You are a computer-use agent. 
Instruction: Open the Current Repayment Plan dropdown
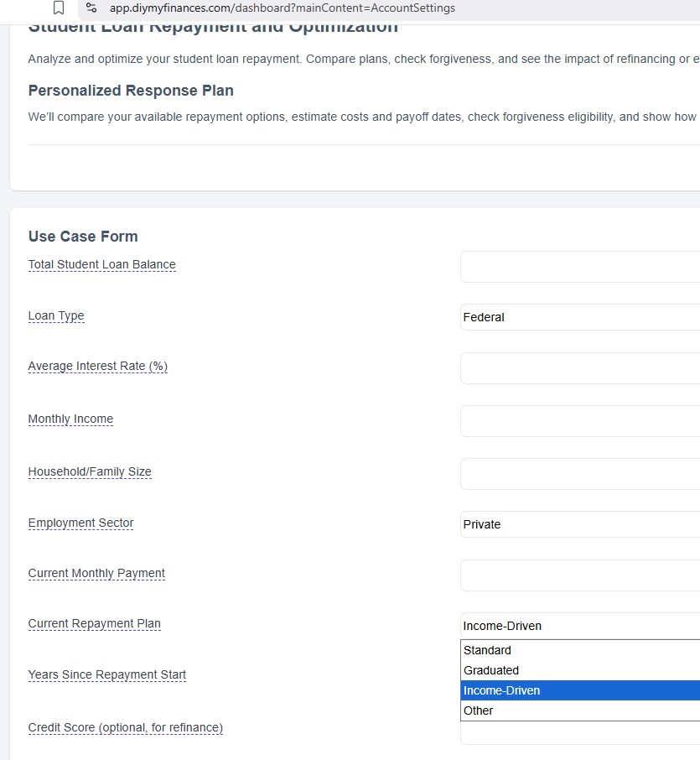[x=578, y=626]
